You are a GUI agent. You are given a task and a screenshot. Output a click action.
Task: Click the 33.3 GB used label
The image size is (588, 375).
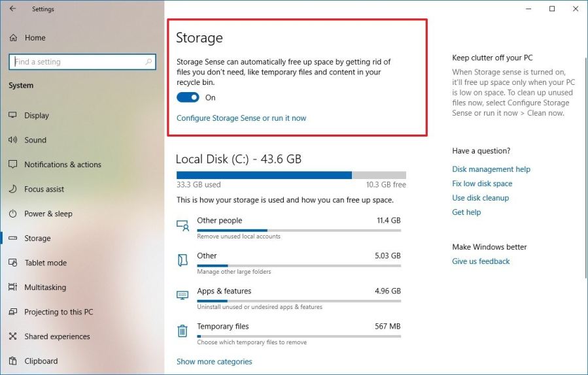point(199,184)
